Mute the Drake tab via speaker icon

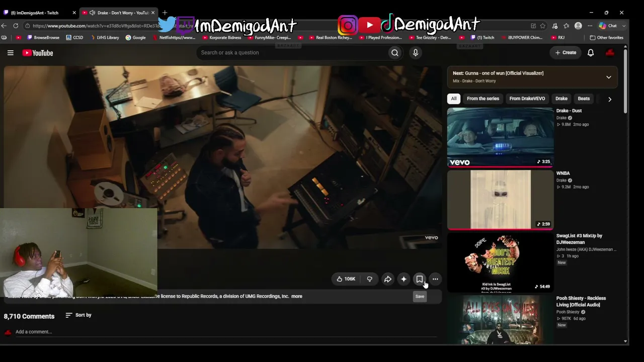click(x=92, y=13)
